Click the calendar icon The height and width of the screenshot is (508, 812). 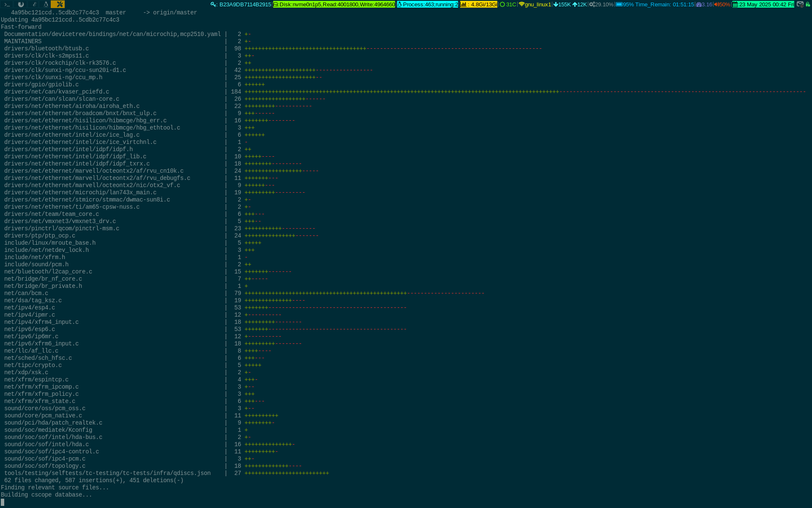pyautogui.click(x=735, y=4)
